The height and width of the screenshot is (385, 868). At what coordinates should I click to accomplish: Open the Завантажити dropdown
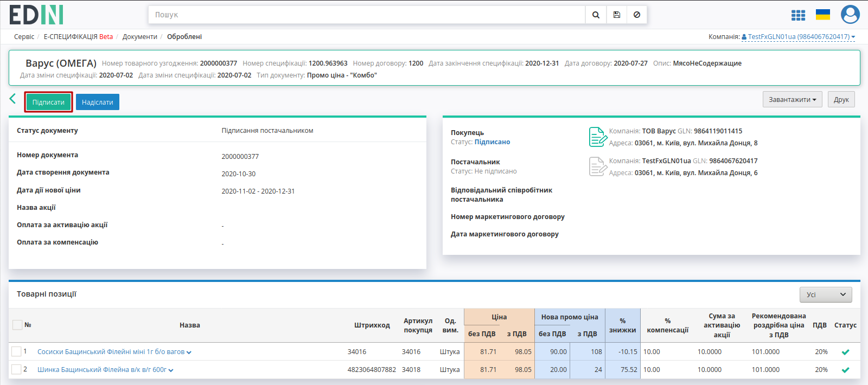pos(792,99)
